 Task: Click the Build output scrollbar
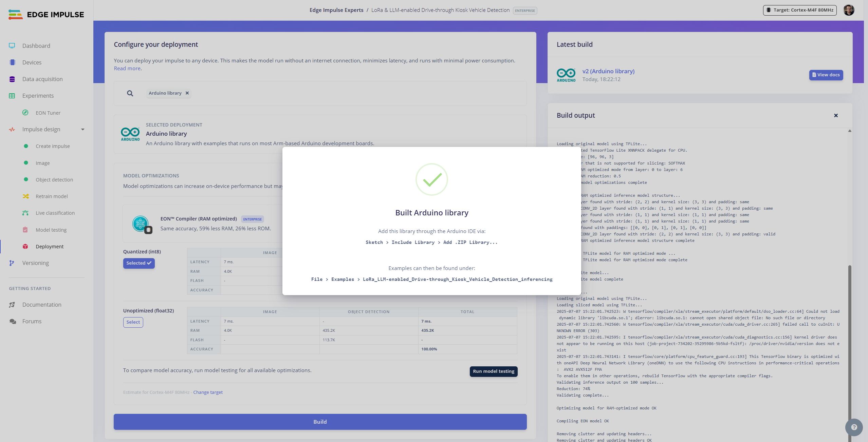[850, 339]
